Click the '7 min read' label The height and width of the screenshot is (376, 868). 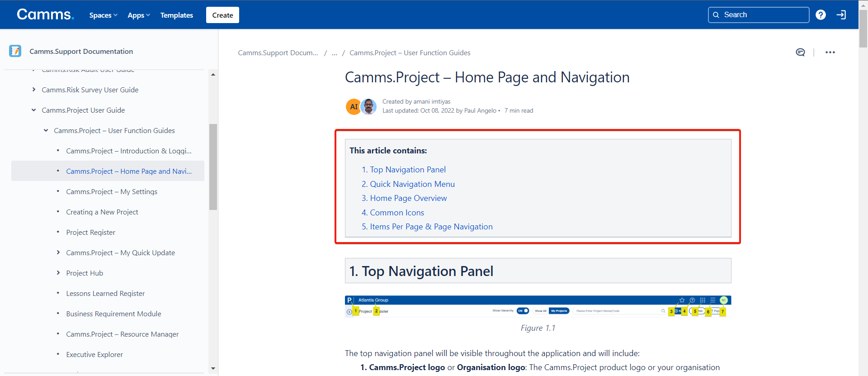coord(519,110)
